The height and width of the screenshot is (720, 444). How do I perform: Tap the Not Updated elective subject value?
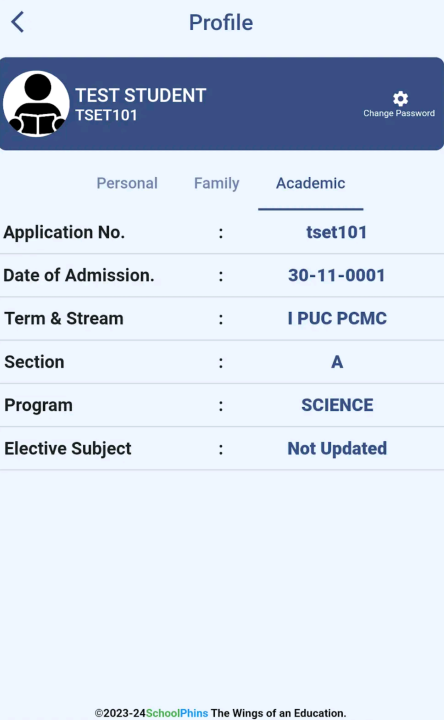pyautogui.click(x=337, y=449)
